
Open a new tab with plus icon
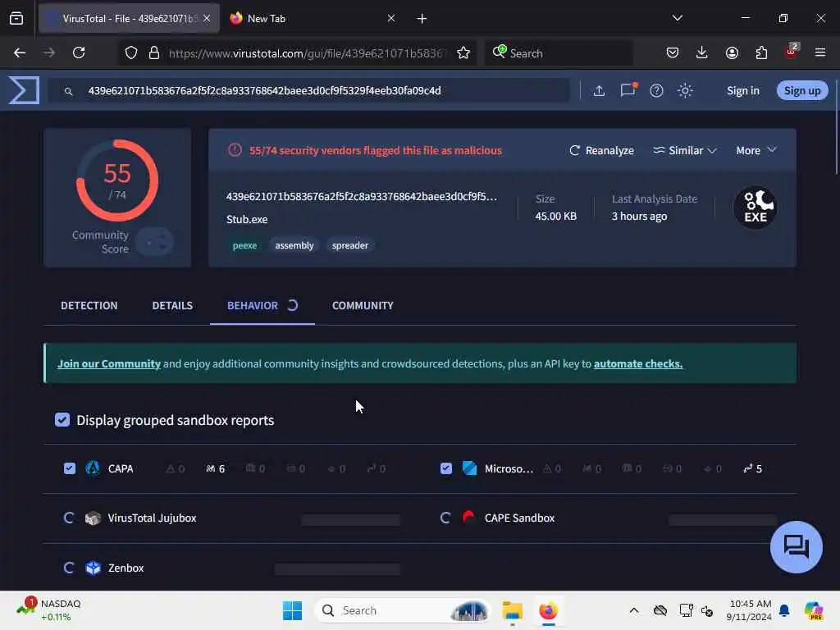422,19
